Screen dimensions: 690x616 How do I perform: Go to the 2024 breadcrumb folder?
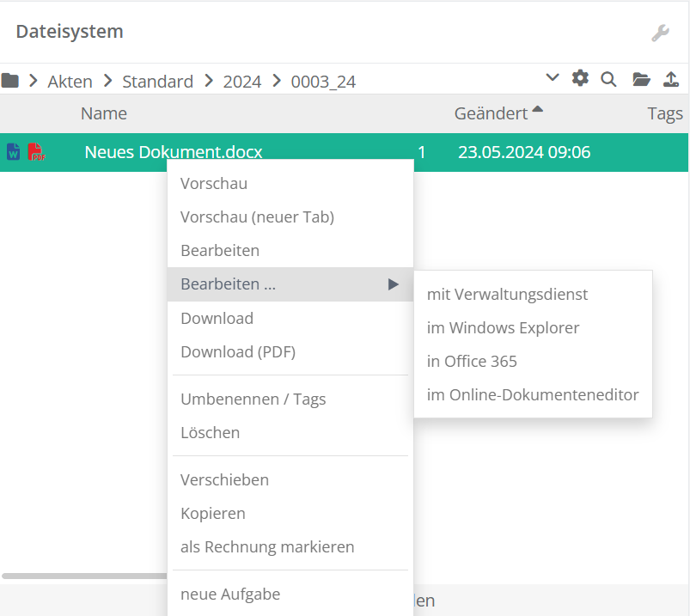click(241, 82)
